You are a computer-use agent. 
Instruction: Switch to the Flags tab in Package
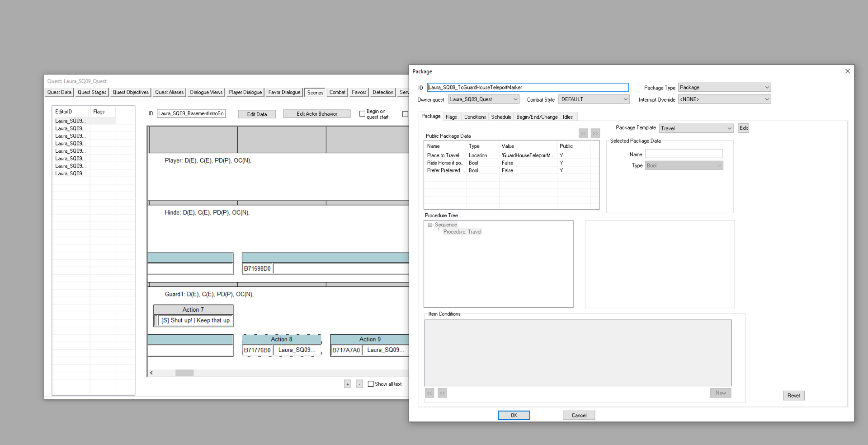(x=451, y=117)
